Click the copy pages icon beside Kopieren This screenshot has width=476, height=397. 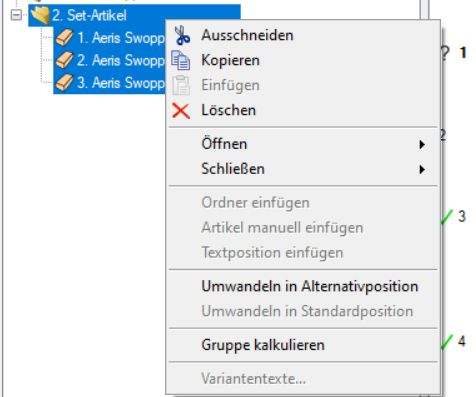(181, 60)
